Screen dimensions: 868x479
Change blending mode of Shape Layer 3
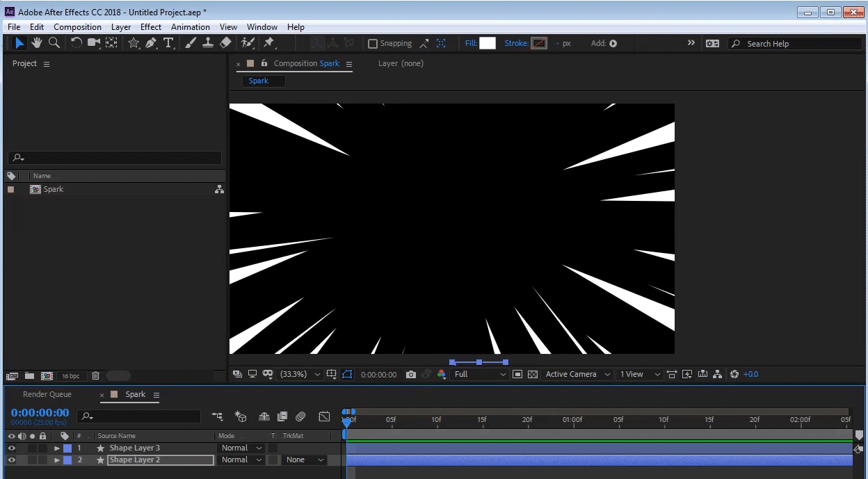[241, 448]
